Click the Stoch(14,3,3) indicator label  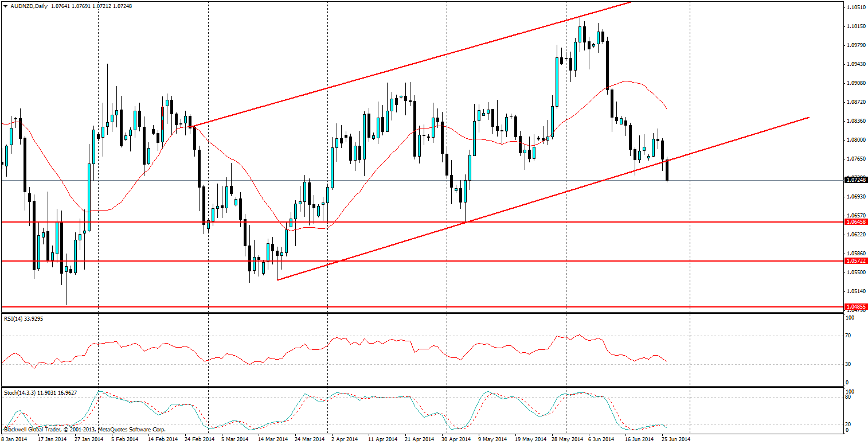40,393
